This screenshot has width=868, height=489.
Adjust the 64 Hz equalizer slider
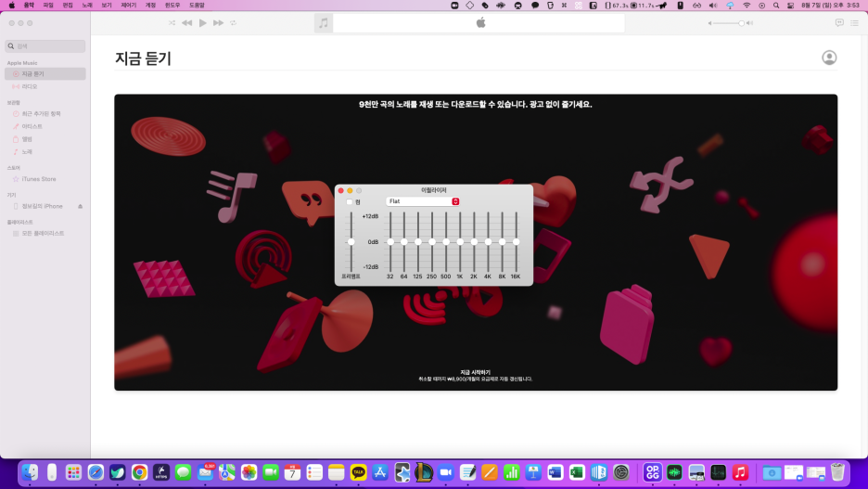coord(404,242)
